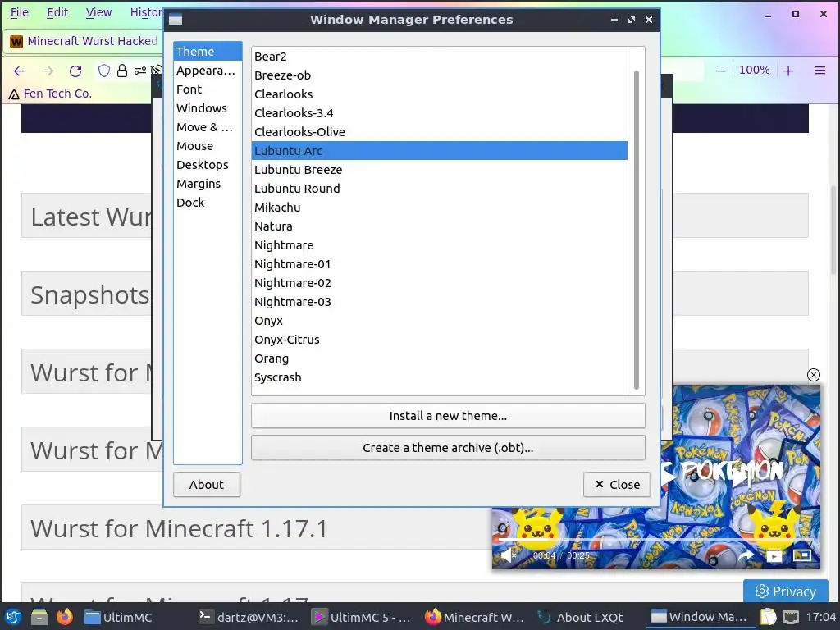840x630 pixels.
Task: Open the Privacy settings gear button
Action: tap(785, 591)
